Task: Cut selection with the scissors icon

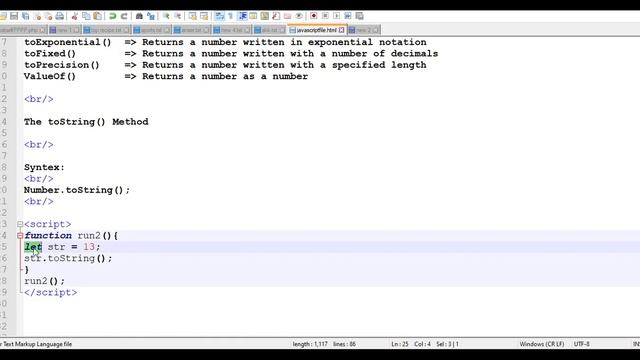Action: [75, 16]
